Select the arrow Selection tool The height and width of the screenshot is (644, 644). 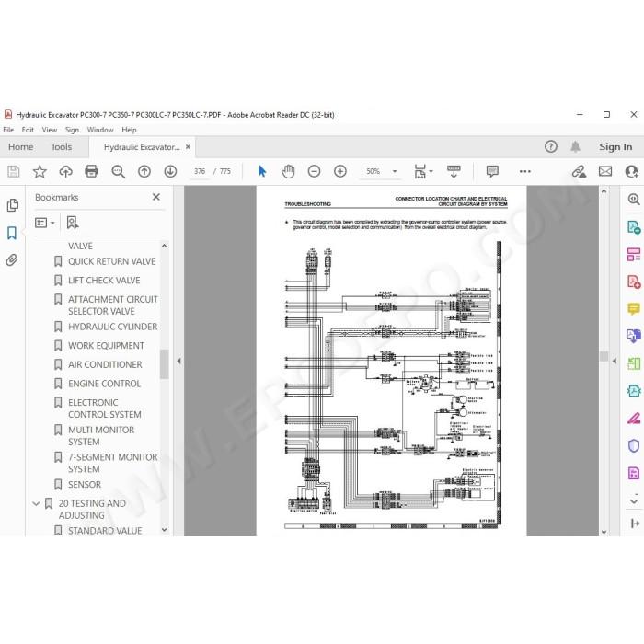(262, 171)
